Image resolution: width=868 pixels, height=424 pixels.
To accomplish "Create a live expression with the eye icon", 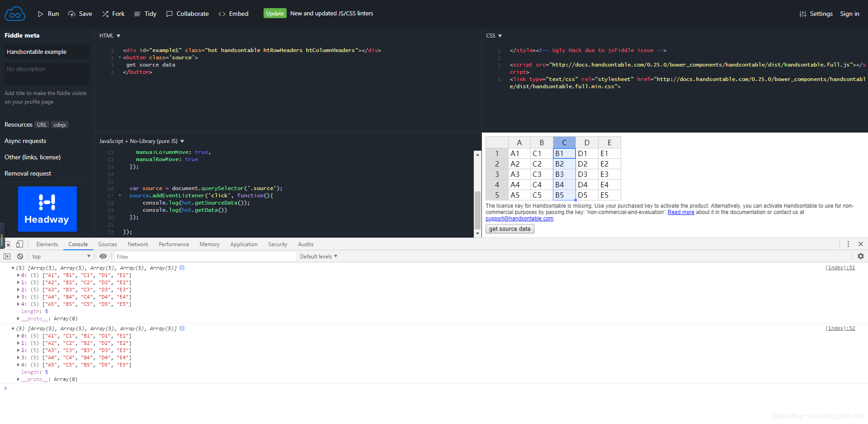I will (104, 256).
